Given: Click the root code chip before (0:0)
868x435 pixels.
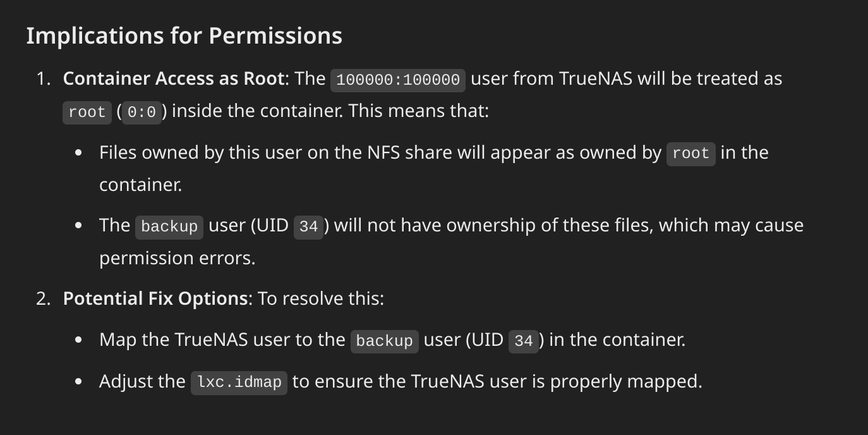Looking at the screenshot, I should pyautogui.click(x=87, y=112).
